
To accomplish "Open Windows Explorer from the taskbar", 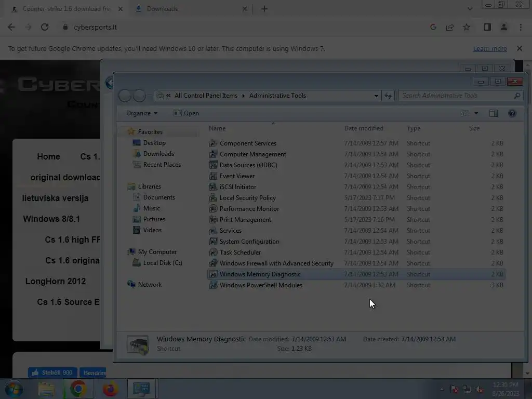I will pyautogui.click(x=46, y=389).
